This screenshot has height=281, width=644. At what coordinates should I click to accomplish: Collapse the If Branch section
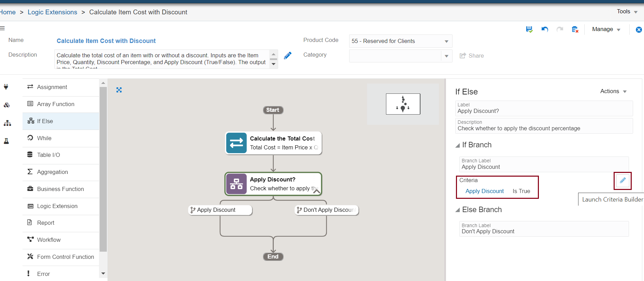click(458, 146)
